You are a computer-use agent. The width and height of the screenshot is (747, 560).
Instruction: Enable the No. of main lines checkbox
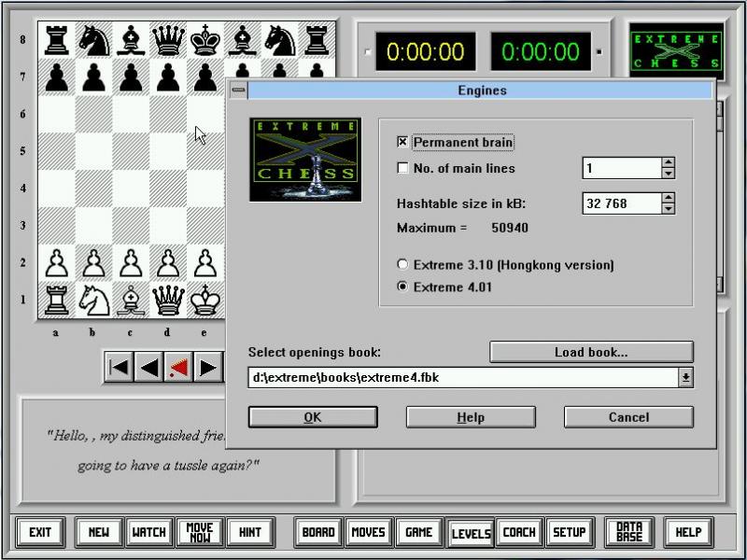tap(403, 169)
